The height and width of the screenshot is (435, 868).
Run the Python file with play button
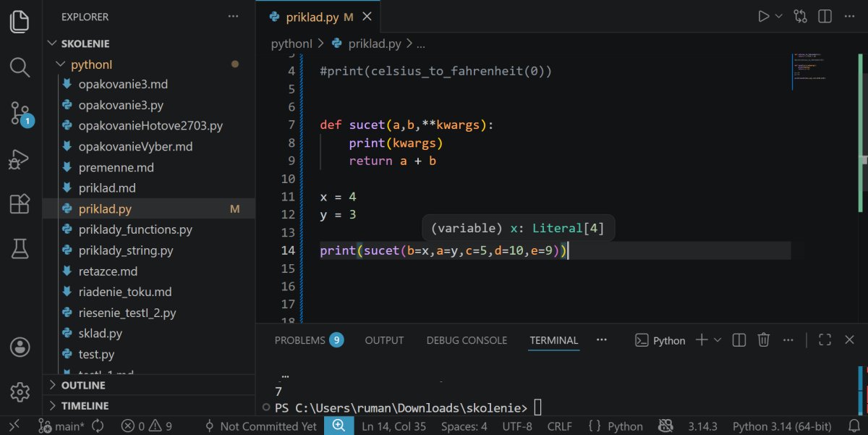pos(763,16)
